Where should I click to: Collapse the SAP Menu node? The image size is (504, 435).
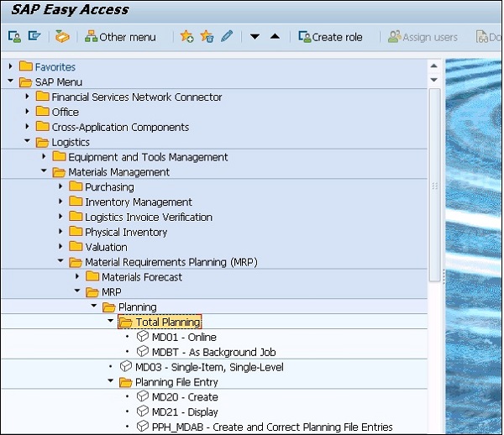11,81
